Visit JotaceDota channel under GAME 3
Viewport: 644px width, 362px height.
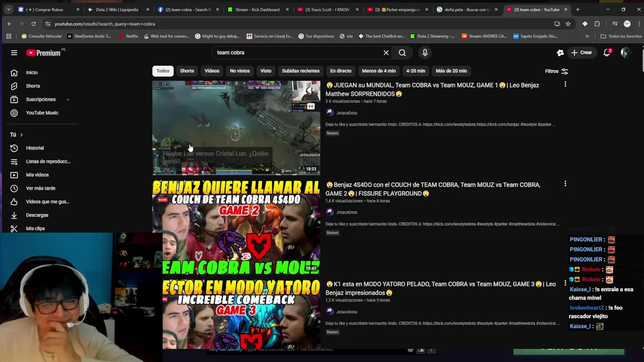coord(346,312)
